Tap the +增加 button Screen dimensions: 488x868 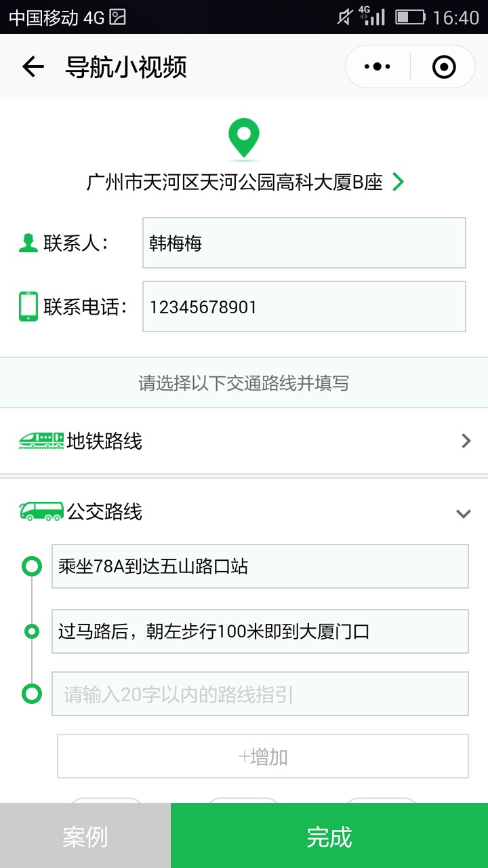pyautogui.click(x=263, y=756)
